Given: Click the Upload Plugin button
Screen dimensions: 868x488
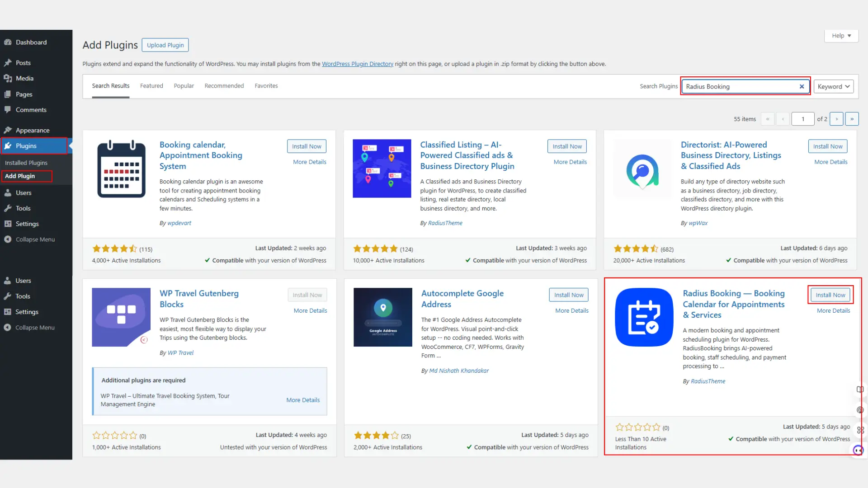Looking at the screenshot, I should [x=165, y=45].
